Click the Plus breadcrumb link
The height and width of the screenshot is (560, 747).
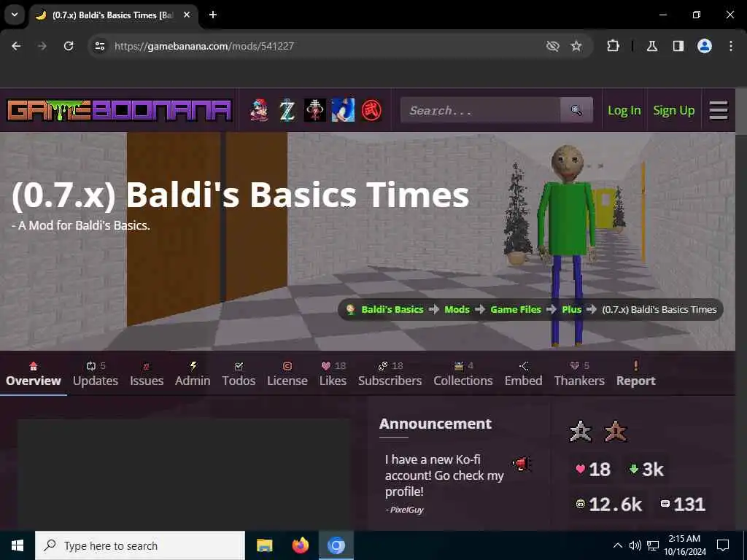click(x=572, y=309)
